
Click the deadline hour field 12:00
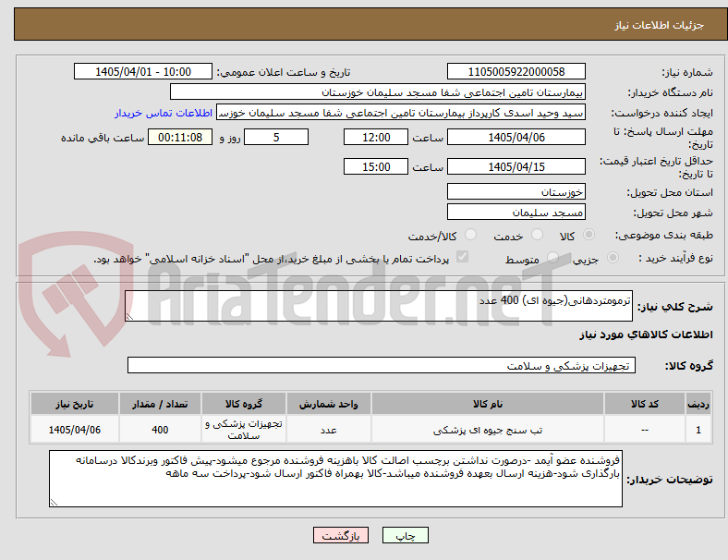pos(376,137)
